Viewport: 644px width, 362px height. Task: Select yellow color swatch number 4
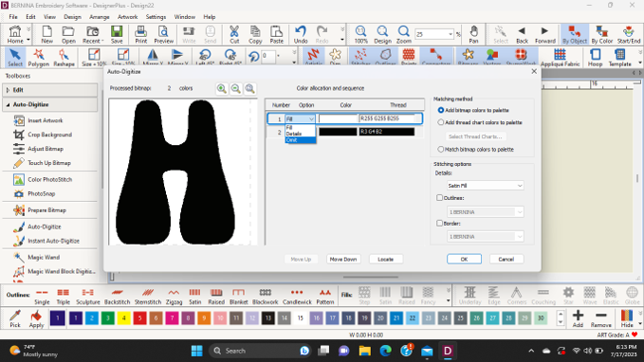[123, 318]
